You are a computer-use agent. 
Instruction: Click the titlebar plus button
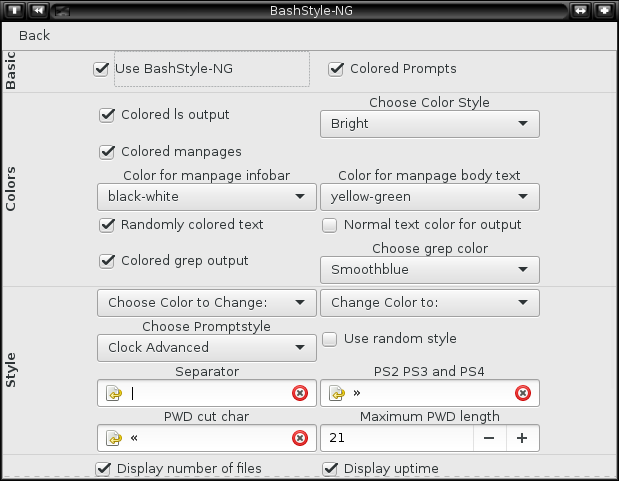(604, 10)
